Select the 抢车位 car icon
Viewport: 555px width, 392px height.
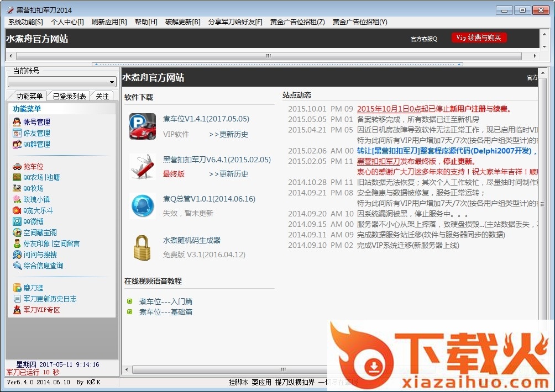(17, 167)
